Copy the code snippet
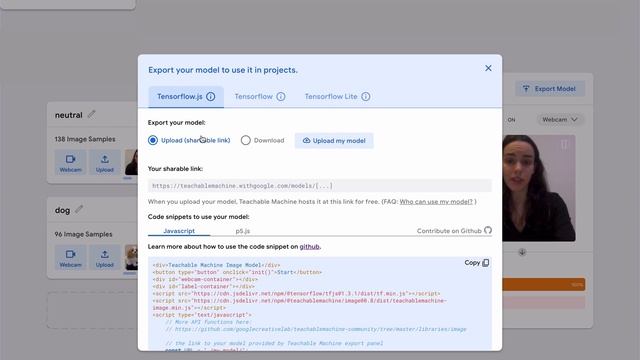640x360 pixels. tap(476, 263)
